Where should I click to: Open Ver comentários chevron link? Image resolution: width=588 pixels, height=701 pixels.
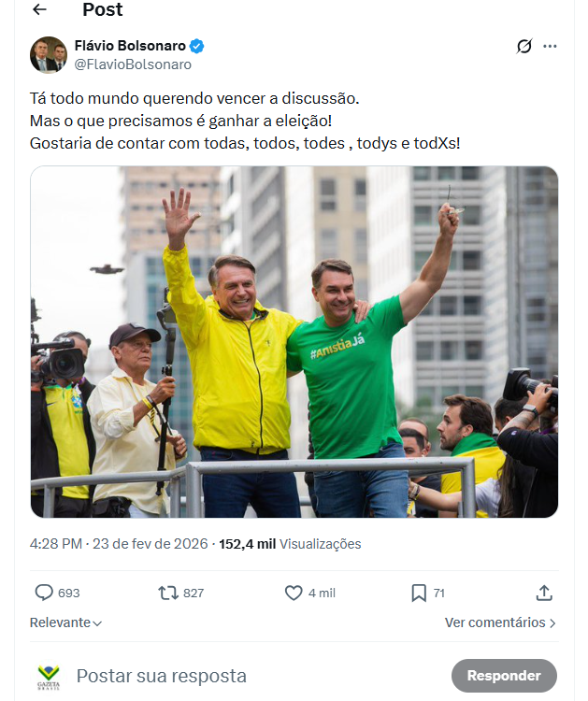tap(500, 622)
